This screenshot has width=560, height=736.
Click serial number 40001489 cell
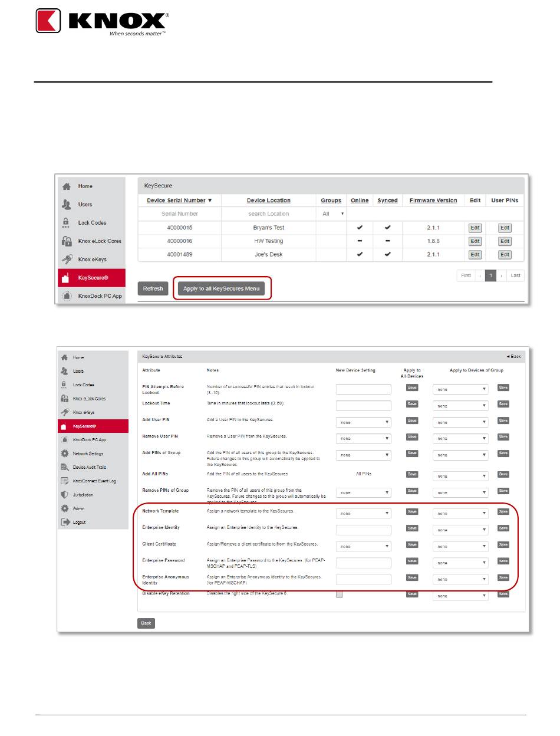179,255
